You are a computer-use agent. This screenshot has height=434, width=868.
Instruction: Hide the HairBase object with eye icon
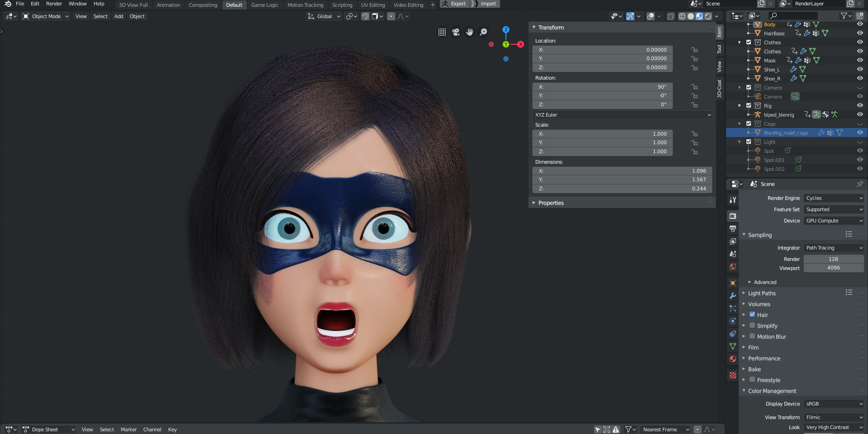pyautogui.click(x=860, y=33)
